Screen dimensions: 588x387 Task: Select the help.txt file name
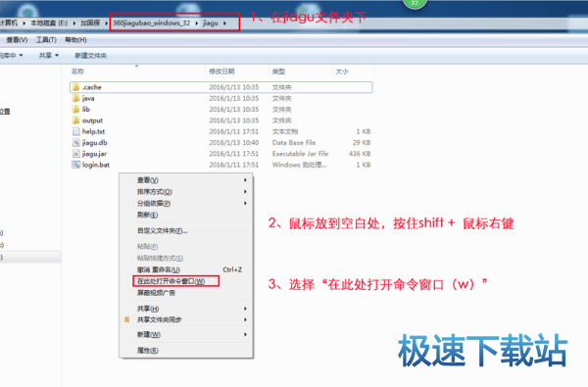(93, 131)
